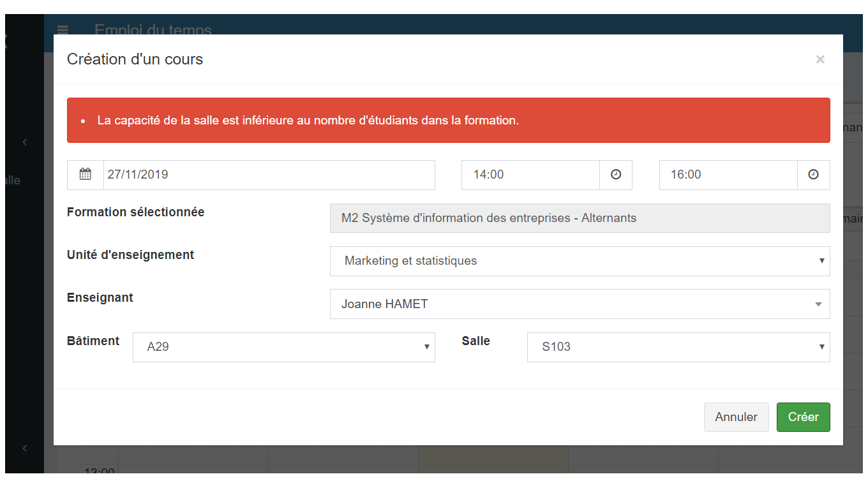Viewport: 868px width, 488px height.
Task: Click the 16:00 end time field
Action: (728, 175)
